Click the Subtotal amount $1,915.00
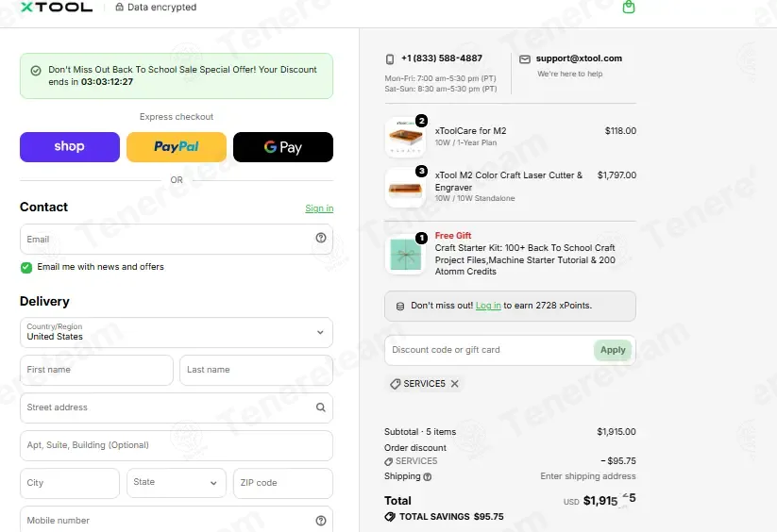Image resolution: width=777 pixels, height=532 pixels. pyautogui.click(x=617, y=431)
